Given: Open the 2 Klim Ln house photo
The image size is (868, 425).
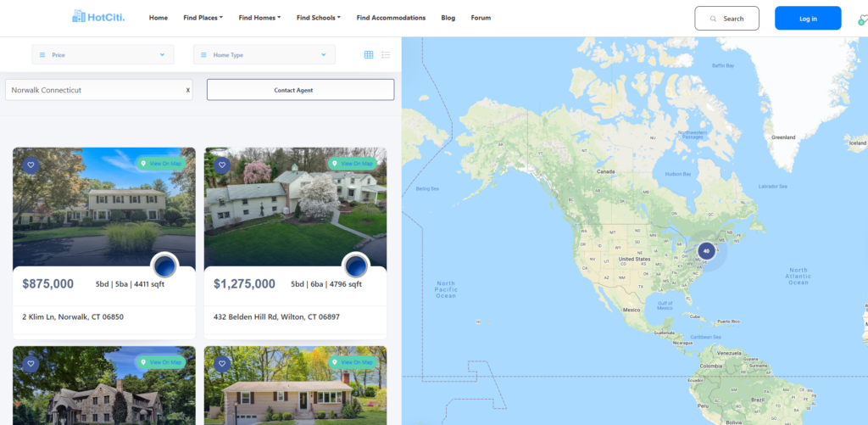Looking at the screenshot, I should (104, 208).
